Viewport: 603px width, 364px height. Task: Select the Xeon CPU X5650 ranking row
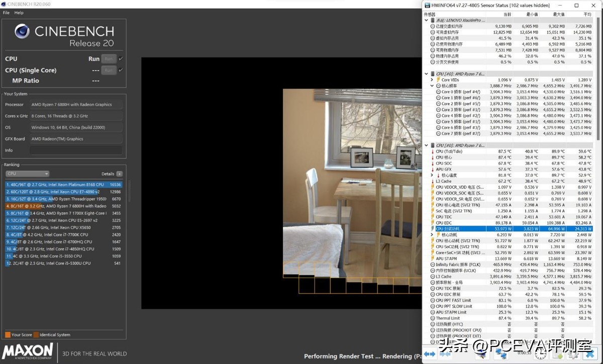pos(64,227)
